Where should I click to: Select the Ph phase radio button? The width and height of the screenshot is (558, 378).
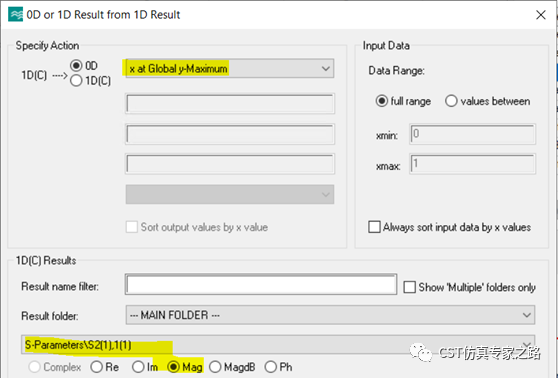coord(270,367)
